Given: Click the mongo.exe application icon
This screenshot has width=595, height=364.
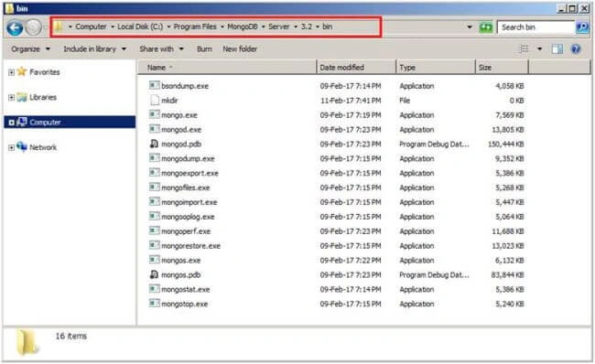Looking at the screenshot, I should 154,115.
